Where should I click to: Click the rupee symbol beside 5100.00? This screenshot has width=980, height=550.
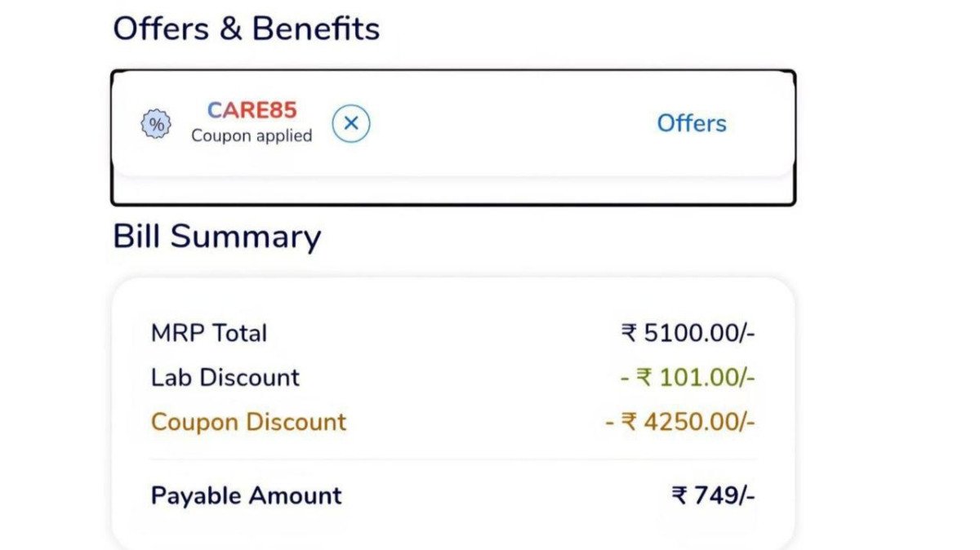(629, 333)
